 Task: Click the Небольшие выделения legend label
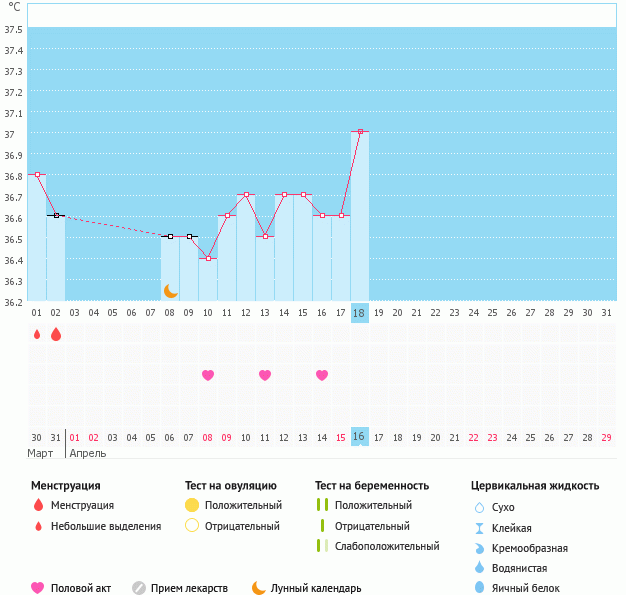tap(105, 526)
